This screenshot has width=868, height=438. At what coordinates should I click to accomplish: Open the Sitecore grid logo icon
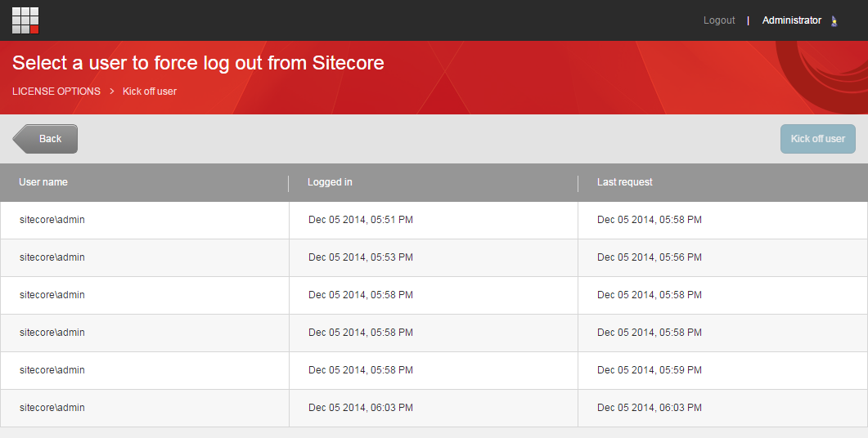point(25,20)
